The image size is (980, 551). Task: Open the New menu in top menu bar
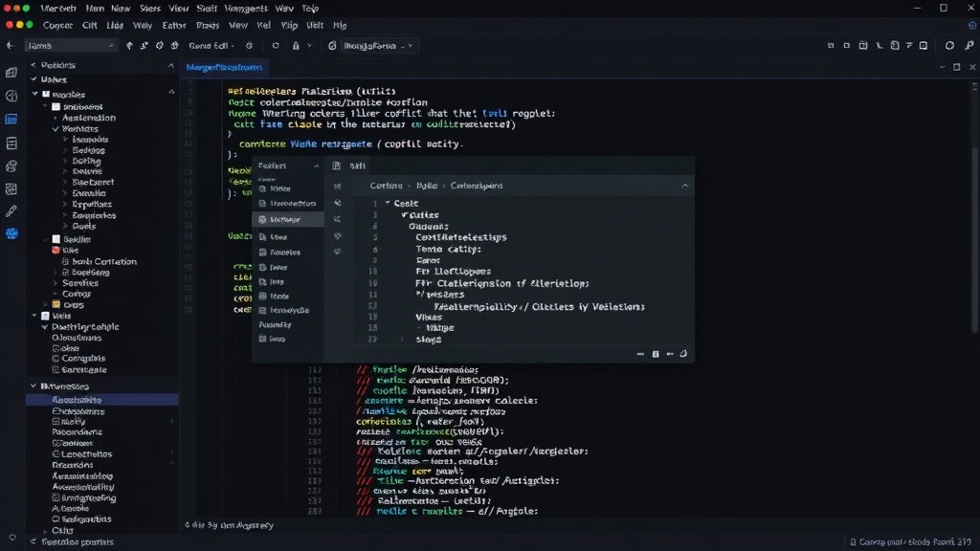121,8
